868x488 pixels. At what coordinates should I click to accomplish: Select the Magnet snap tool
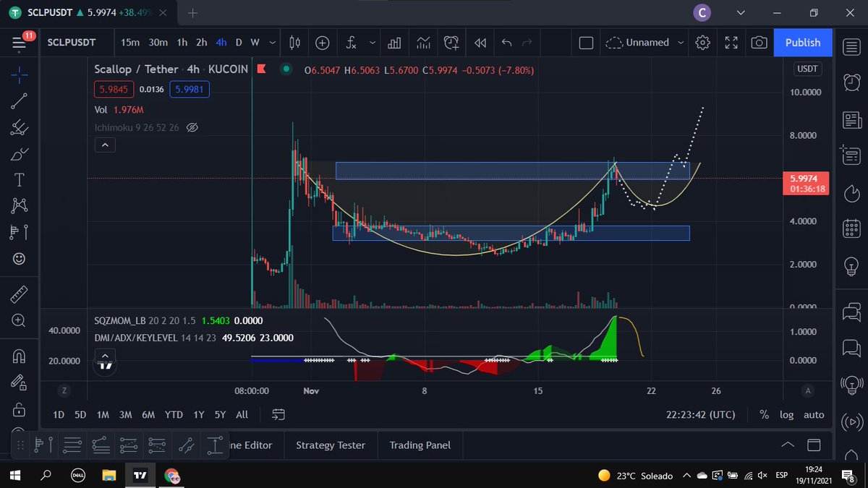coord(18,356)
